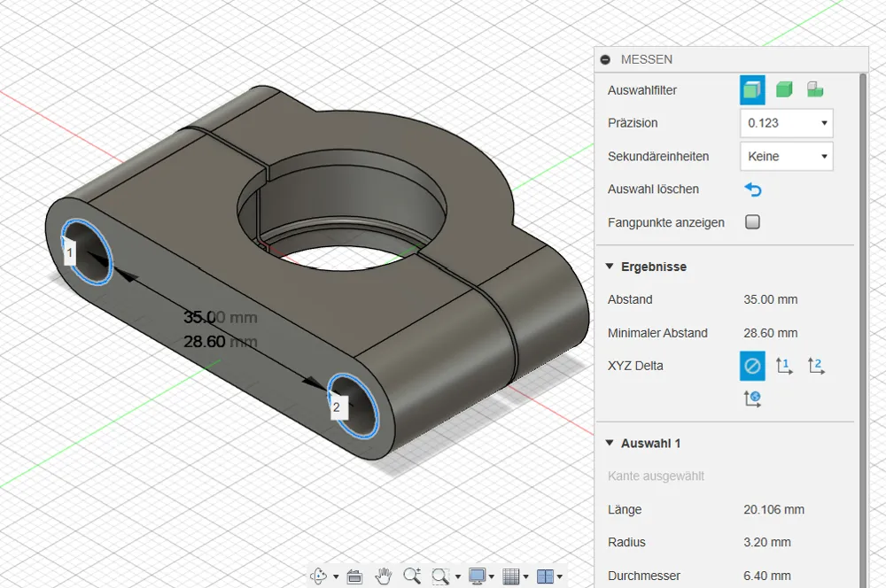Open the Zoom Window options dropdown arrow
The width and height of the screenshot is (886, 588).
458,576
